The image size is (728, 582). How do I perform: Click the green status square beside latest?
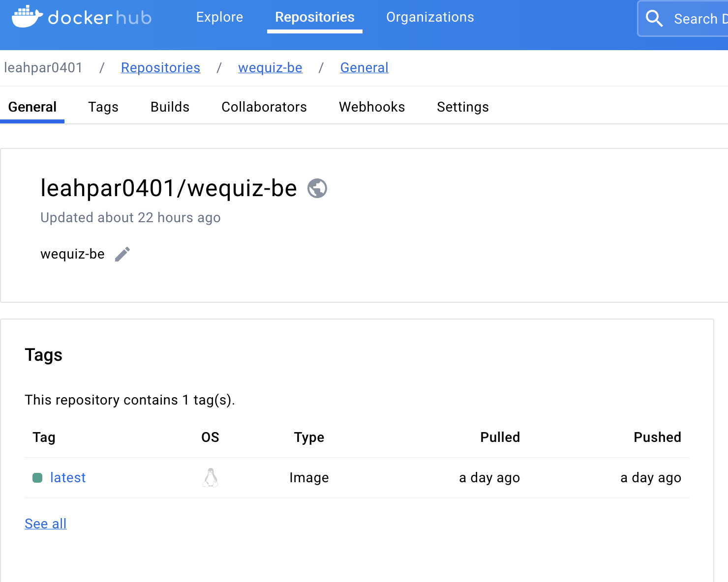(x=37, y=478)
